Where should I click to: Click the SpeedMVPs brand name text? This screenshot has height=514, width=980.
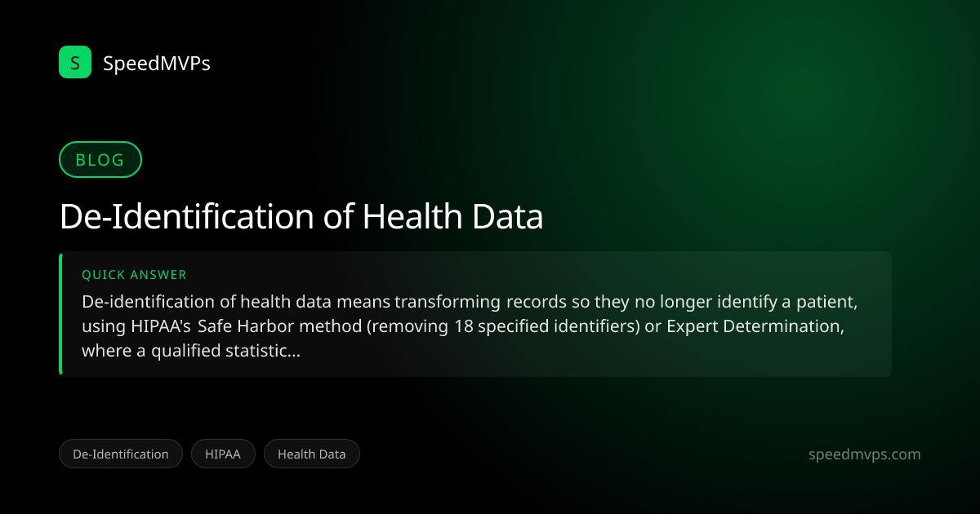coord(157,63)
